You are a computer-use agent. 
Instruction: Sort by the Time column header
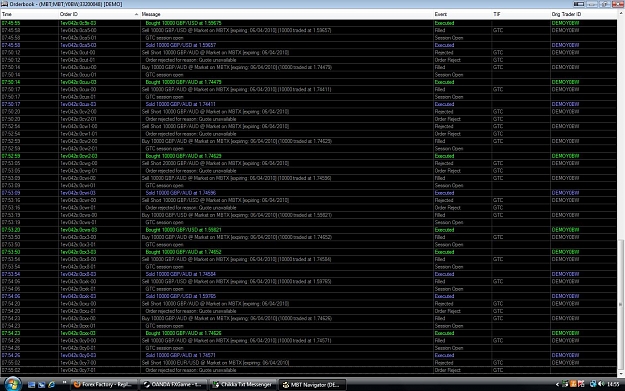pos(29,14)
